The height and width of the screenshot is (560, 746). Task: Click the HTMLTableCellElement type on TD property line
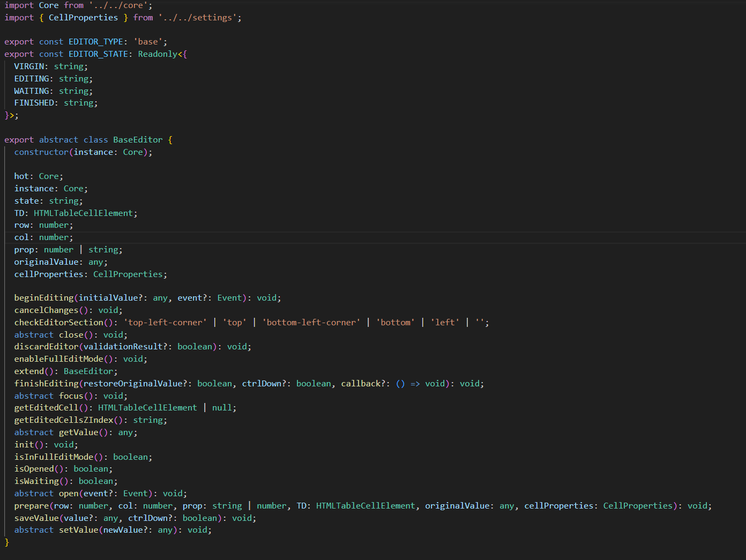83,213
